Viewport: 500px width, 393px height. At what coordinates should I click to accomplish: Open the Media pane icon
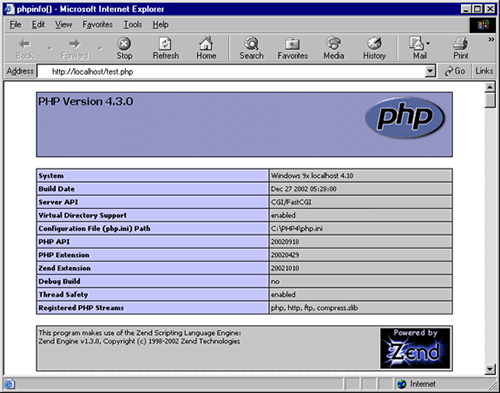coord(333,44)
